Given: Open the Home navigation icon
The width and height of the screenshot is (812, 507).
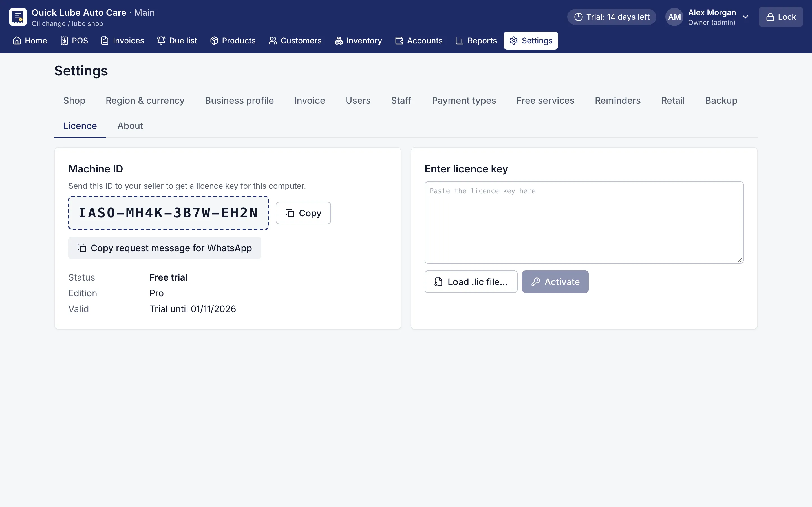Looking at the screenshot, I should coord(17,41).
